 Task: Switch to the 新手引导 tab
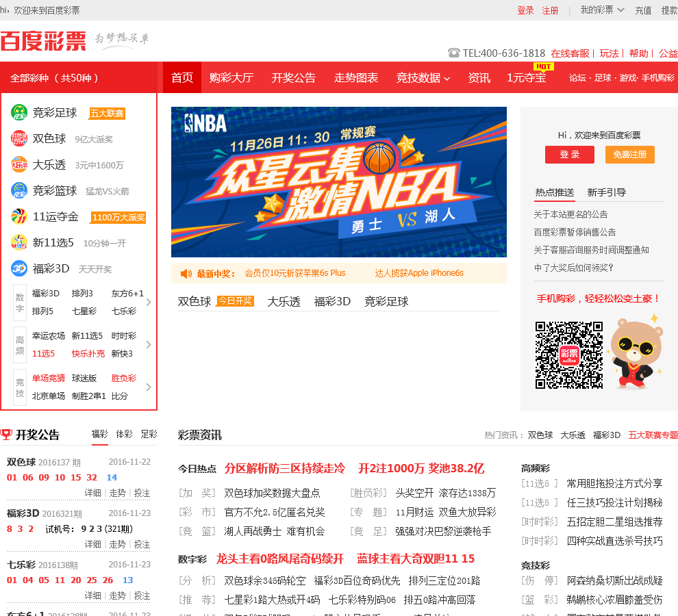point(607,192)
